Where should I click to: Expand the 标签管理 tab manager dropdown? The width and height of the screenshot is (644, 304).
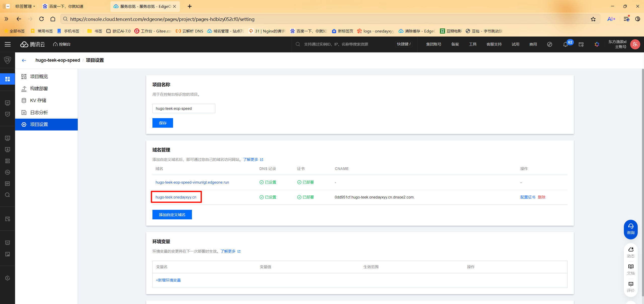pos(25,6)
